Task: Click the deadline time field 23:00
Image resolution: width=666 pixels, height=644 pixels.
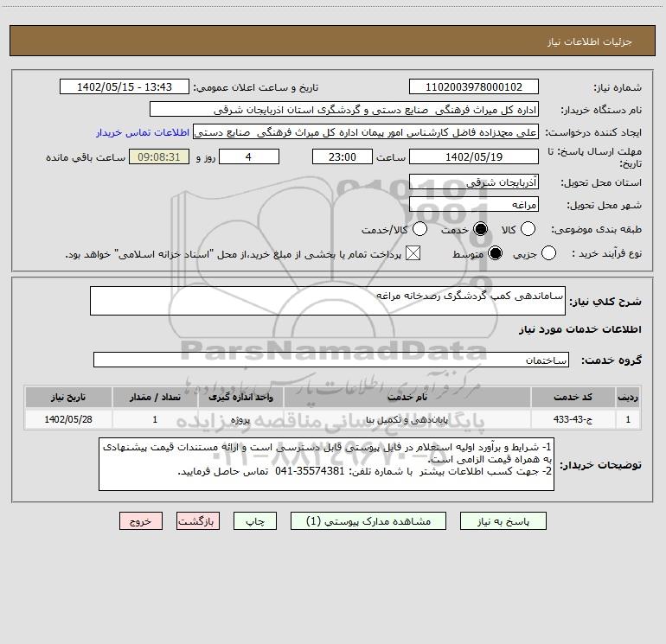Action: pyautogui.click(x=343, y=156)
